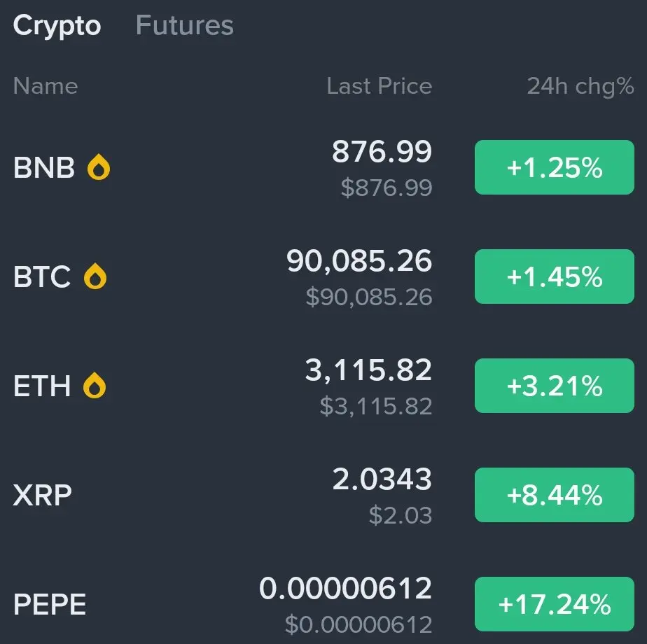Open the ETH coin name
The width and height of the screenshot is (647, 644).
point(42,386)
